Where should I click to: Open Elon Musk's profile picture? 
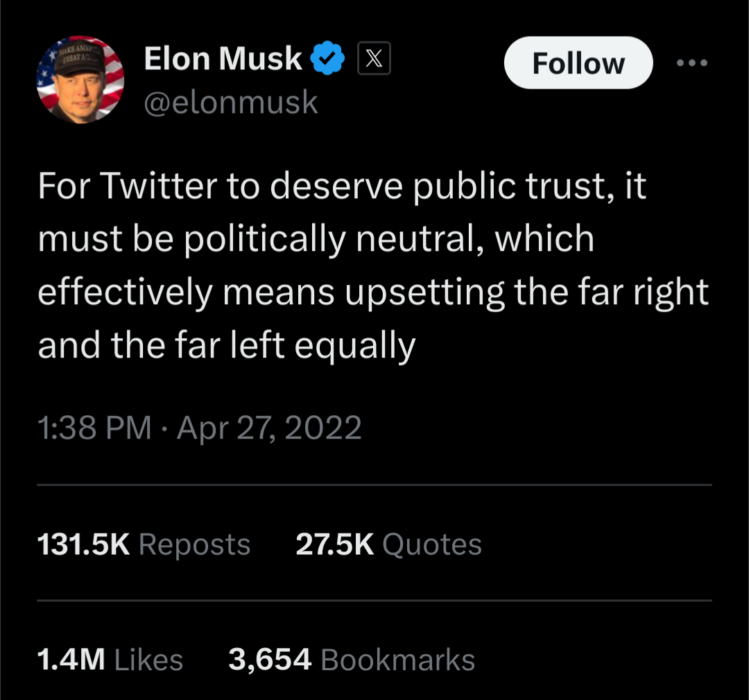pyautogui.click(x=80, y=80)
